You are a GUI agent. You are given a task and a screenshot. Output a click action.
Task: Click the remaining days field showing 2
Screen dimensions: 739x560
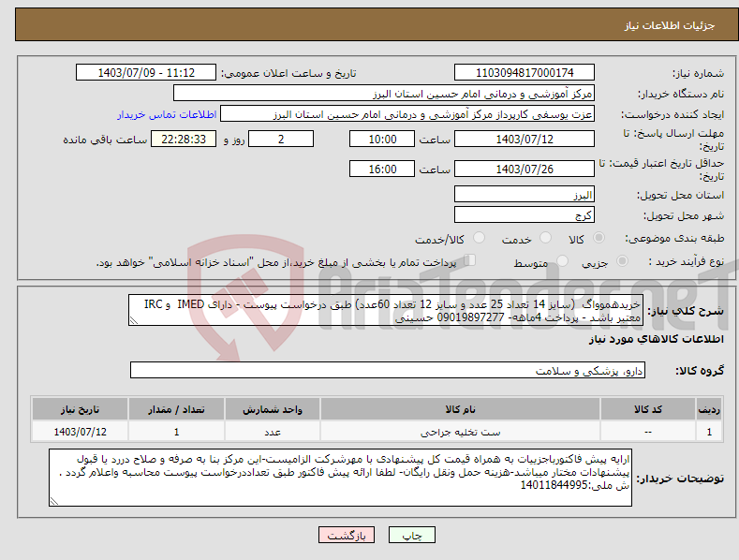(x=281, y=139)
